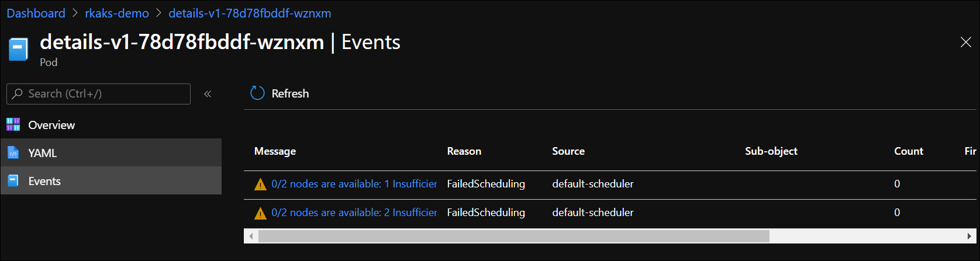The width and height of the screenshot is (980, 261).
Task: Click warning icon on first event row
Action: [x=260, y=185]
